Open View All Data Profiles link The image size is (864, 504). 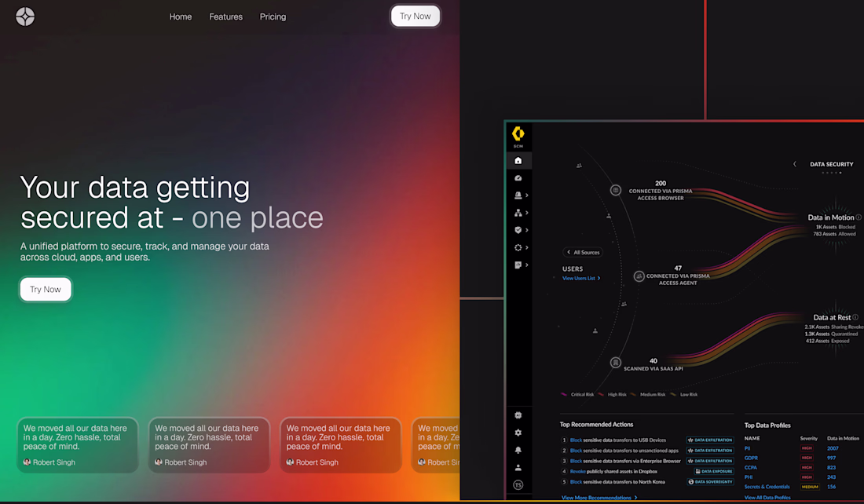(767, 498)
